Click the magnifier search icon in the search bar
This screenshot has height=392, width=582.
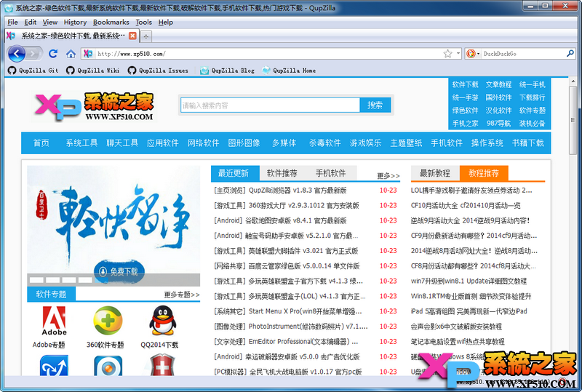[570, 54]
